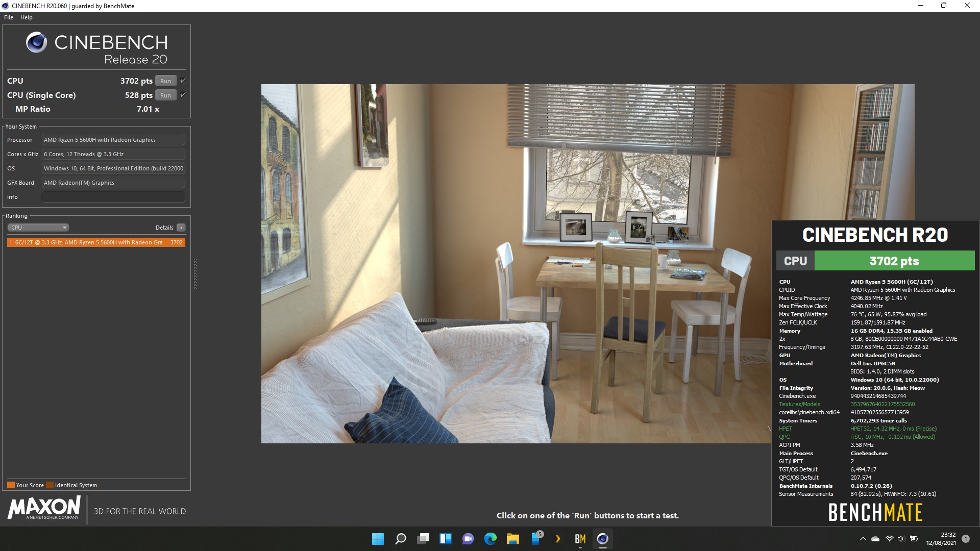
Task: Click the Dell Inc. 0PGC5N motherboard text
Action: pyautogui.click(x=873, y=363)
